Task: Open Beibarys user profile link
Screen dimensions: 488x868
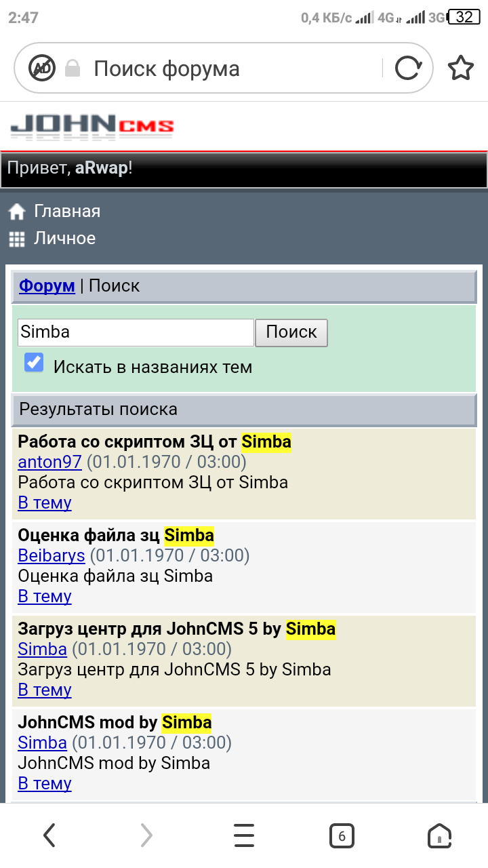Action: [x=52, y=555]
